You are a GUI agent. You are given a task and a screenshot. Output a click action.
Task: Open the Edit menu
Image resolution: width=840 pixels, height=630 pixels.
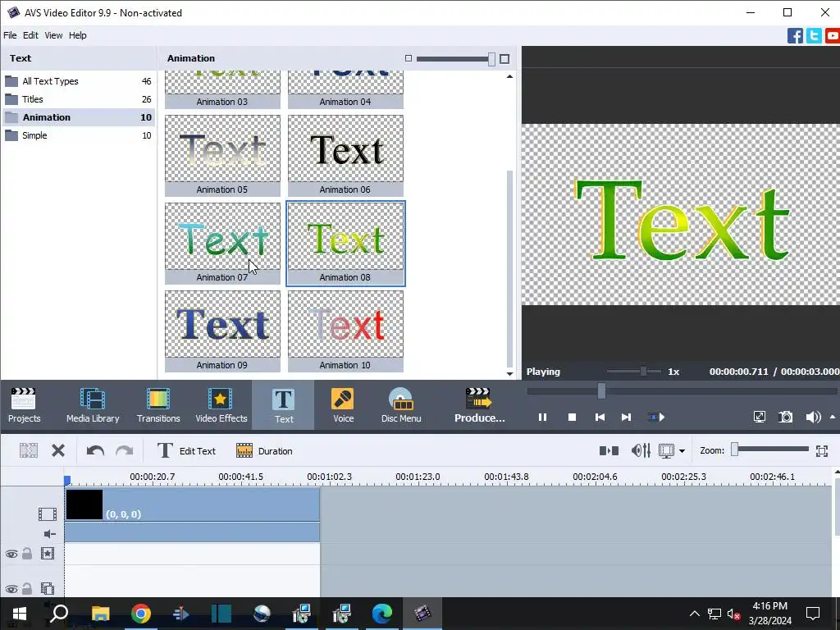coord(30,35)
